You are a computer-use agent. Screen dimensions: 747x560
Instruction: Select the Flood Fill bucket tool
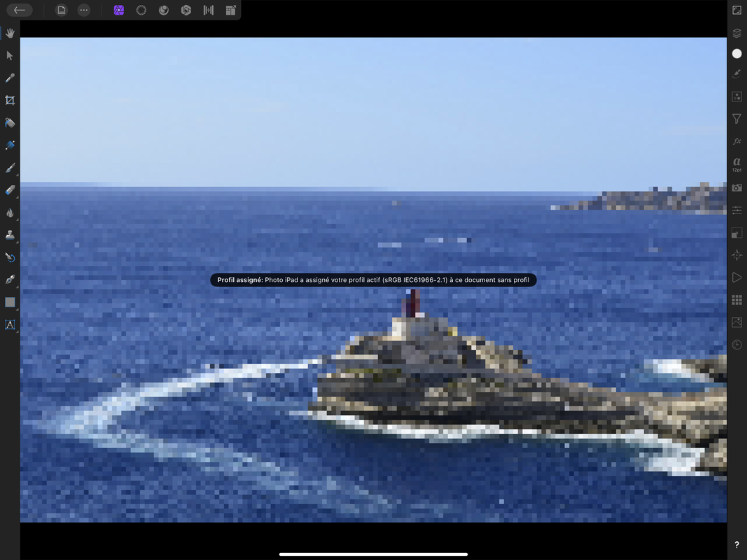click(x=10, y=123)
